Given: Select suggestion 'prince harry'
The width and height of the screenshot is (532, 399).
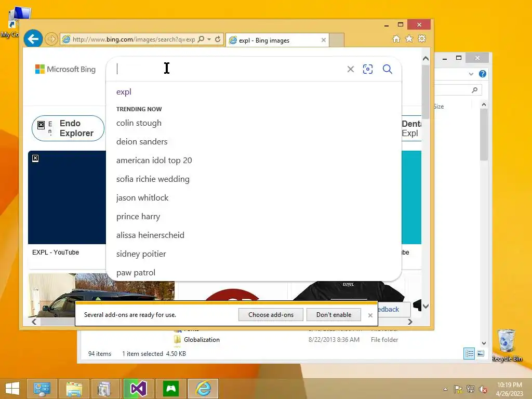Looking at the screenshot, I should [x=138, y=217].
